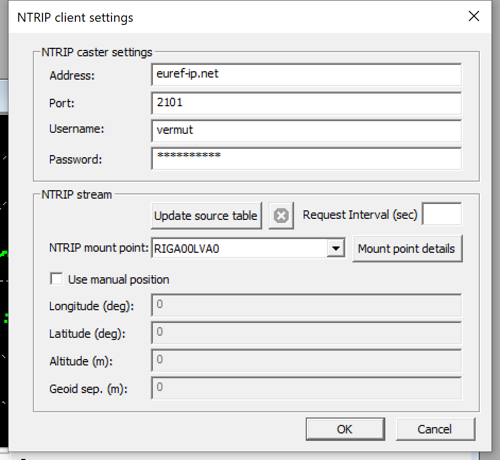Click into the Port field showing 2101
Image resolution: width=500 pixels, height=460 pixels.
pyautogui.click(x=306, y=103)
